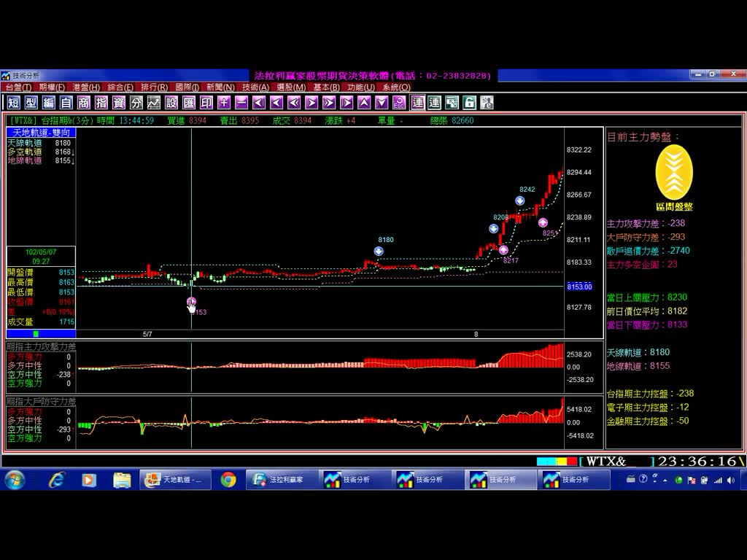Click the 型 toolbar icon

31,102
